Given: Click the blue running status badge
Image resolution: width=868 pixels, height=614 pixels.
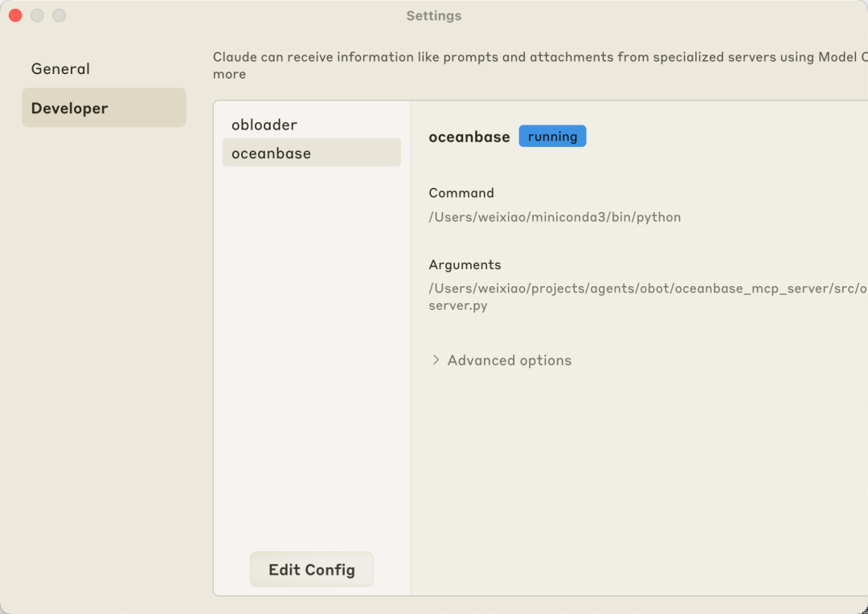Looking at the screenshot, I should [552, 137].
